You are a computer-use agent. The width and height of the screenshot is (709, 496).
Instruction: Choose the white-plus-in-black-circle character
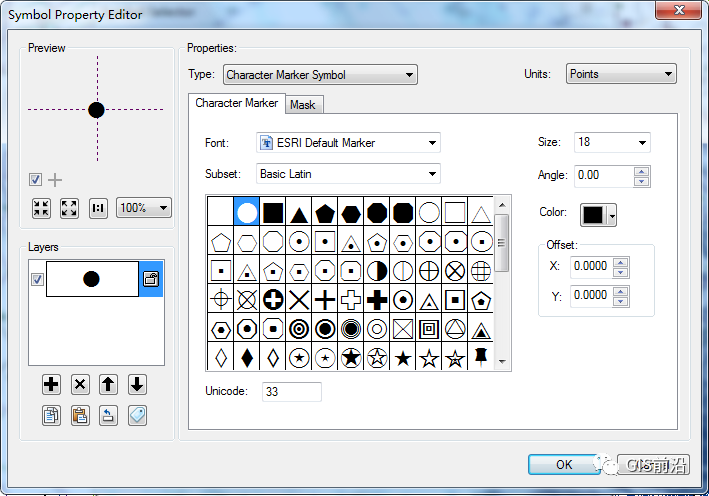pyautogui.click(x=273, y=300)
